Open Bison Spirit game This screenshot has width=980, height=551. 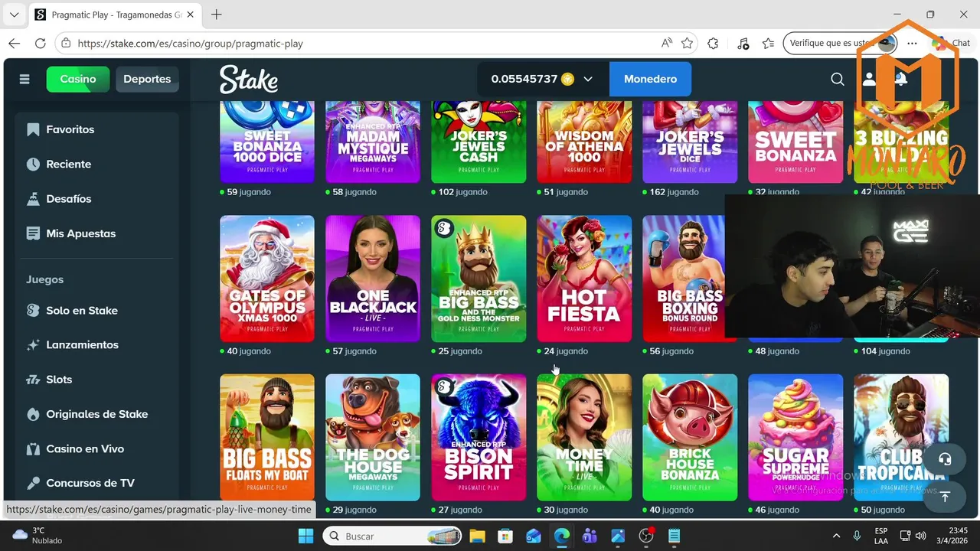[x=479, y=437]
